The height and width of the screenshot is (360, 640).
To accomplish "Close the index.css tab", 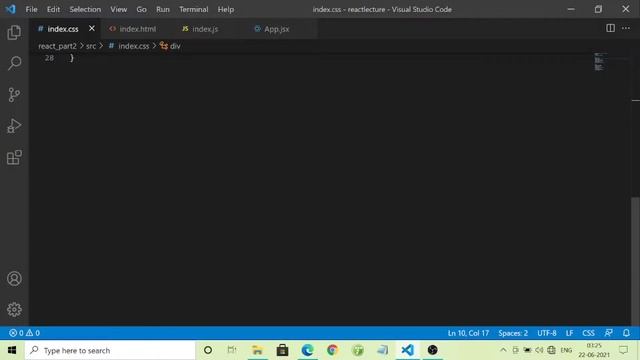I will pyautogui.click(x=92, y=29).
